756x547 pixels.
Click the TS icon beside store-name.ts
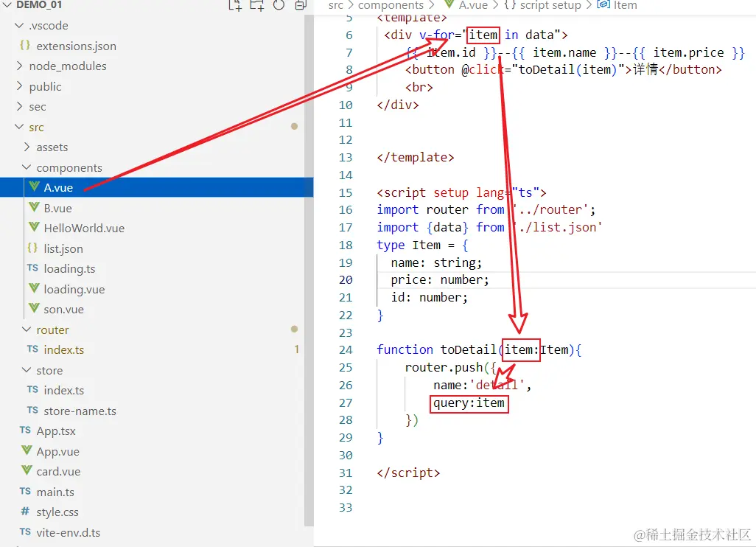coord(32,410)
